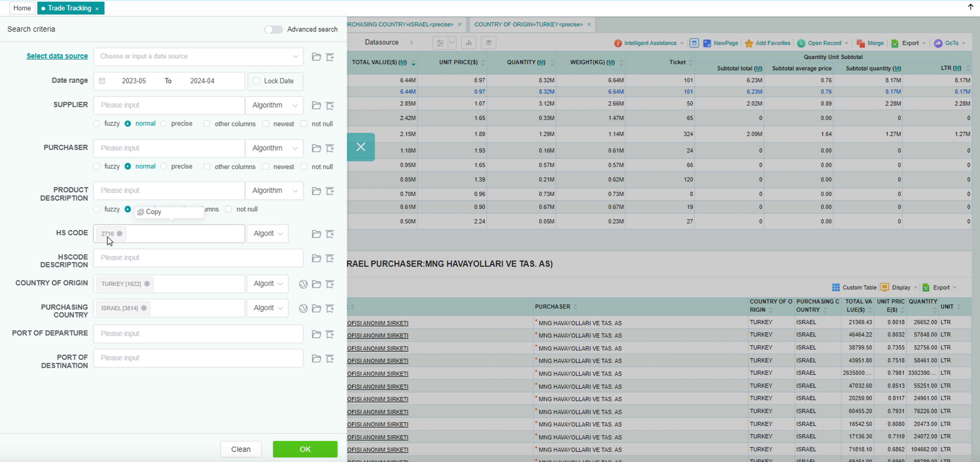The height and width of the screenshot is (462, 980).
Task: Click the Clean button
Action: tap(241, 449)
